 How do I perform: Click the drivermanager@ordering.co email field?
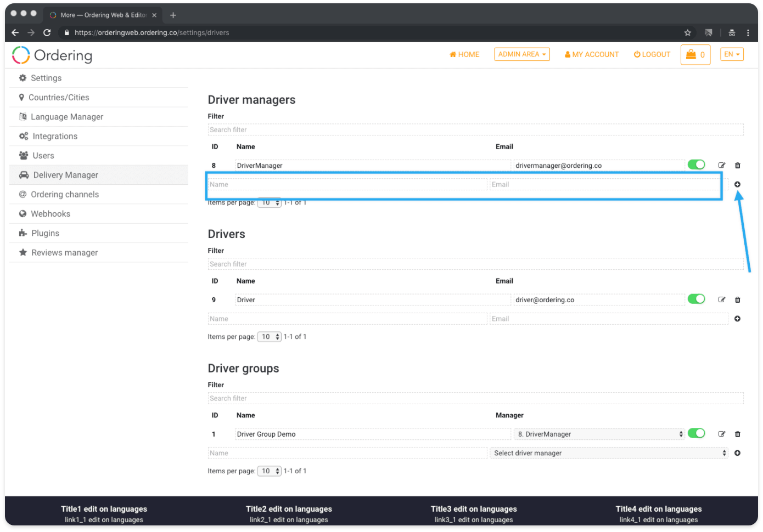click(x=599, y=166)
